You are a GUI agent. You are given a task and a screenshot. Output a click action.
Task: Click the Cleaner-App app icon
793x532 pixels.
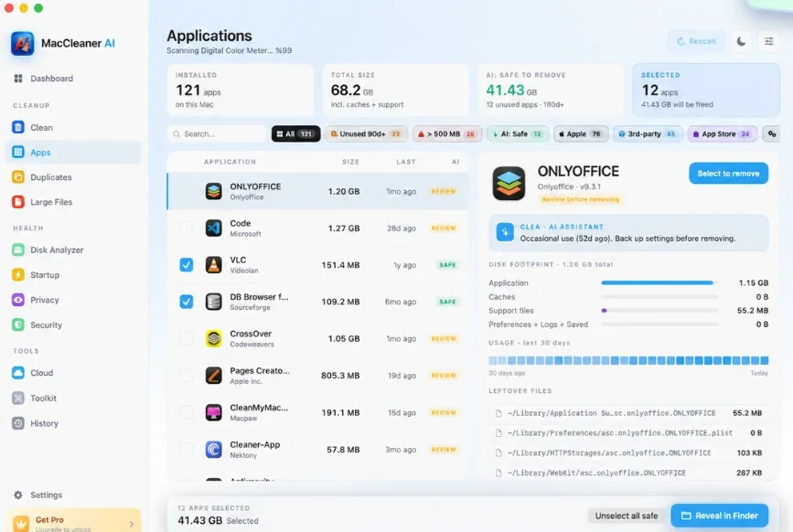click(x=213, y=449)
